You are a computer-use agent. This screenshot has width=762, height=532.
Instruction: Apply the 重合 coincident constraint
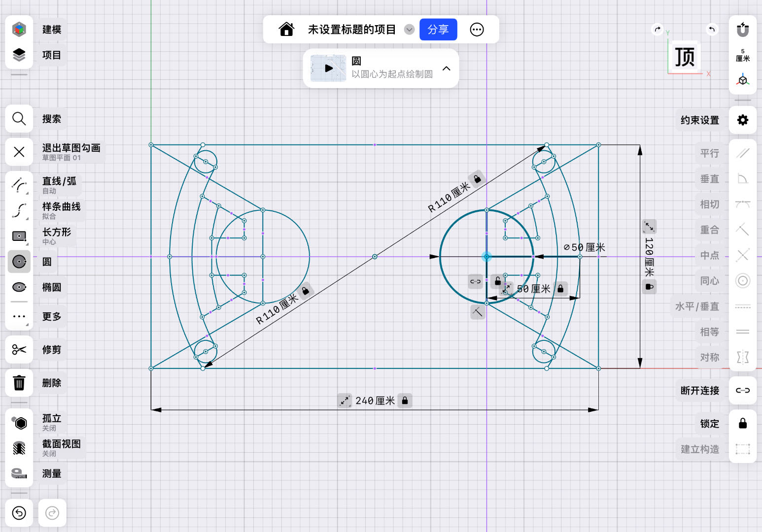[743, 230]
